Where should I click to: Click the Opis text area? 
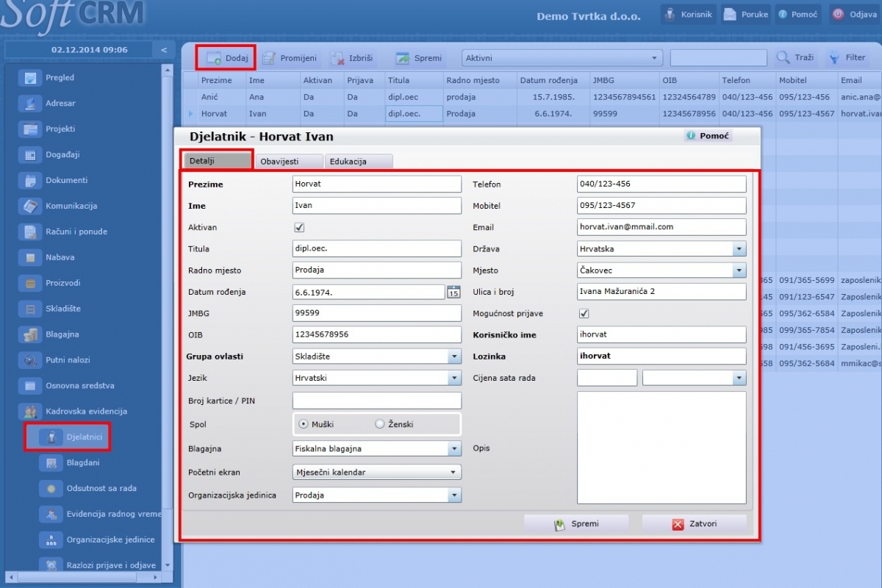662,448
